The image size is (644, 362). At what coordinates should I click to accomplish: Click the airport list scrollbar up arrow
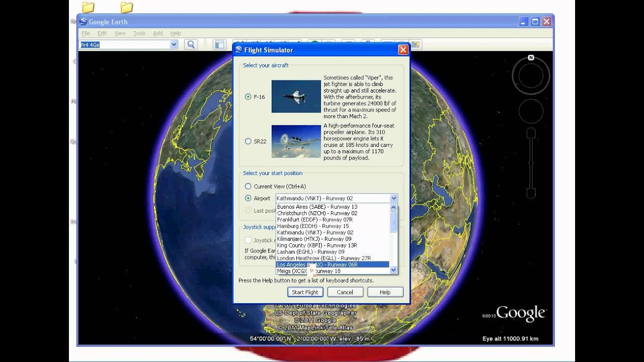point(393,207)
